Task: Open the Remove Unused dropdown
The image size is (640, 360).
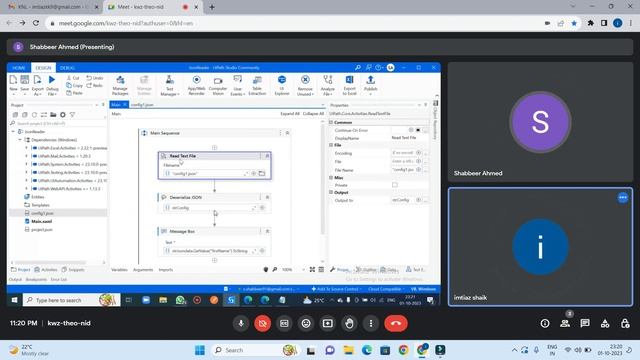Action: (305, 85)
